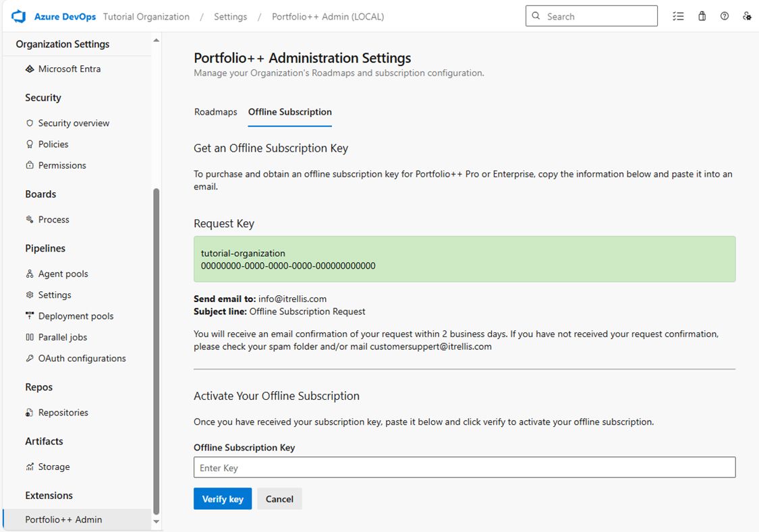Open Permissions via its lock icon
Viewport: 759px width, 532px height.
[30, 165]
